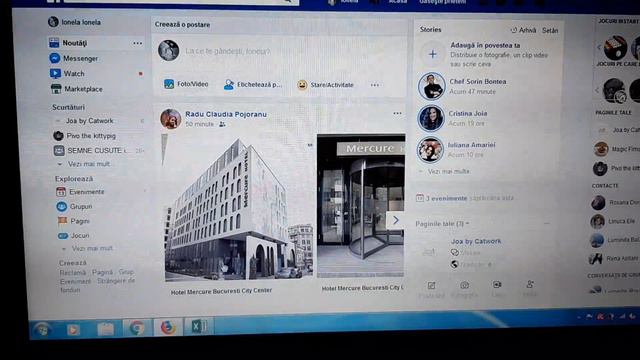Open Mercure entrance door photo

tap(361, 206)
